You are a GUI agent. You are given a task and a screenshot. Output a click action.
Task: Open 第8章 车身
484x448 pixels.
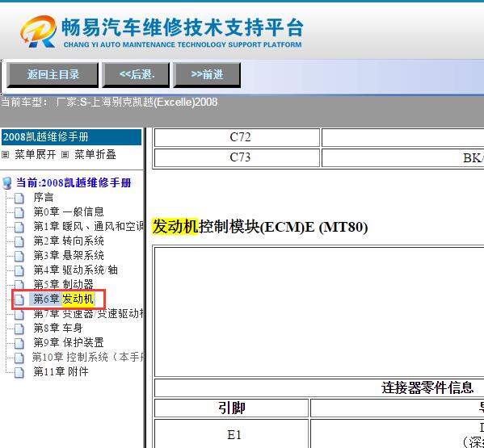click(x=58, y=328)
